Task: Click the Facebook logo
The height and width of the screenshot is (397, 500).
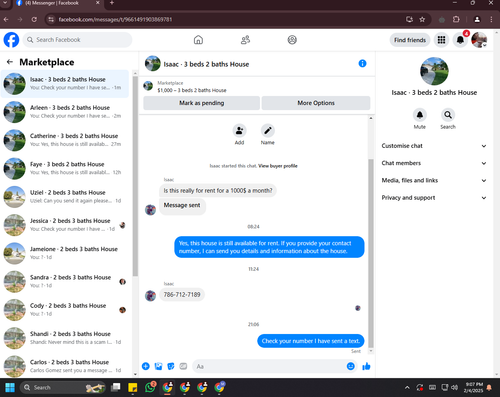Action: point(11,40)
